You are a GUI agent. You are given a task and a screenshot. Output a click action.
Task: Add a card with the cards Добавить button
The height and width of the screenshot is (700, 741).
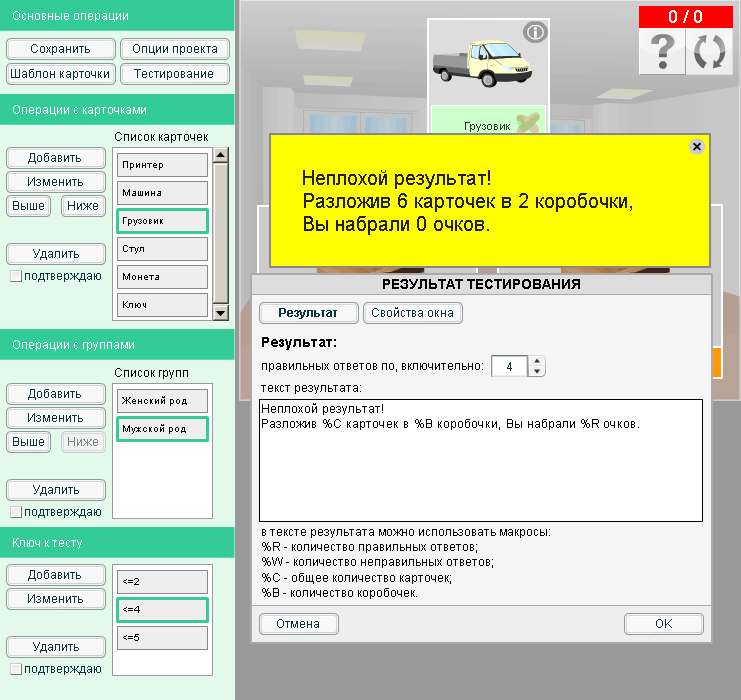[x=56, y=158]
